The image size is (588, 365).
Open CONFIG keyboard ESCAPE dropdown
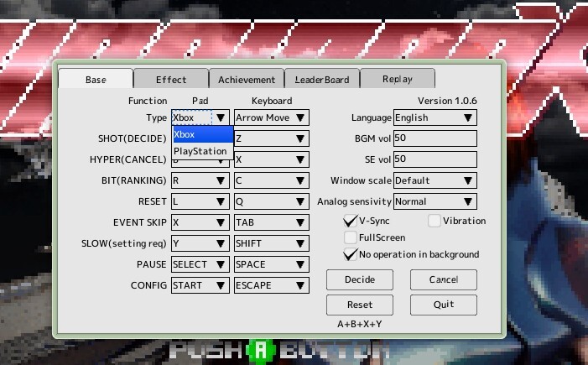[x=272, y=285]
